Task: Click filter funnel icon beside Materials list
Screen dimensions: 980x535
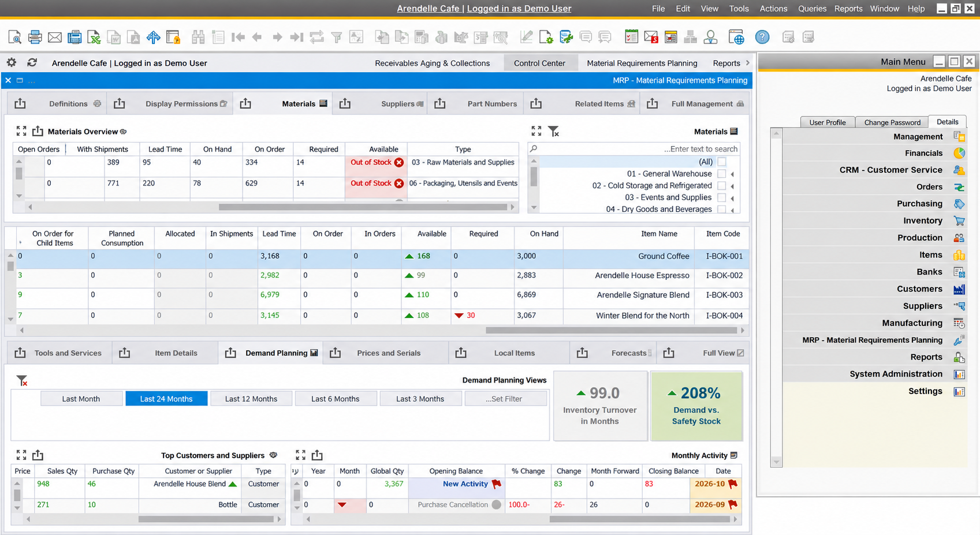Action: click(x=553, y=132)
